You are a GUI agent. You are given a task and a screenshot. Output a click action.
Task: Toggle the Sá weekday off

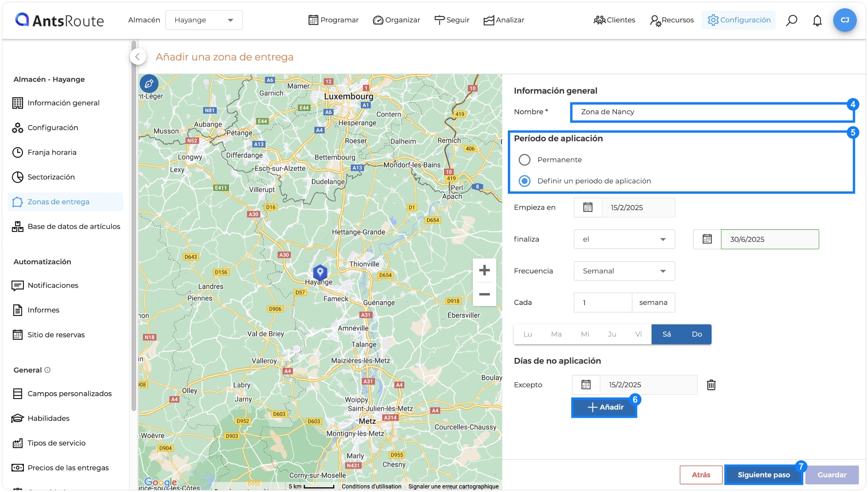click(667, 334)
